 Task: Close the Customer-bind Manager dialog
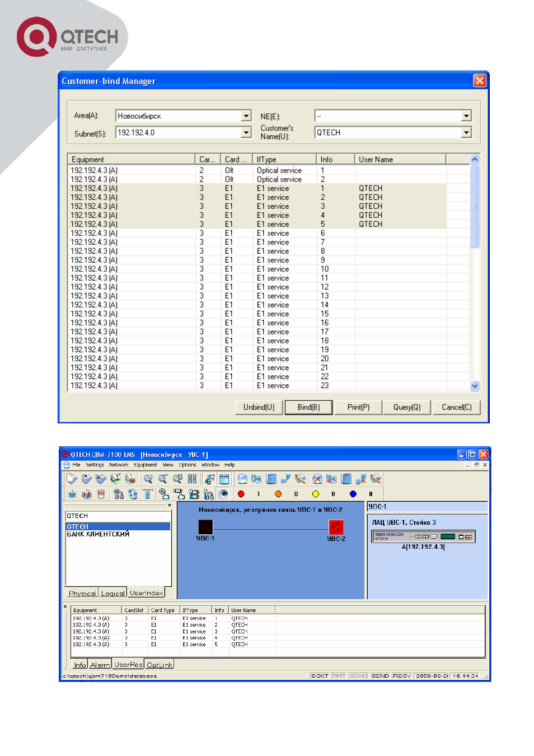pyautogui.click(x=480, y=81)
